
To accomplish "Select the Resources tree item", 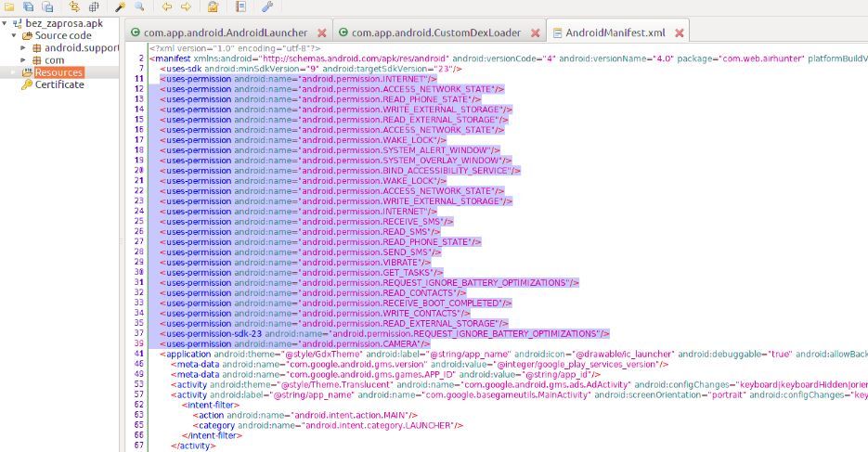I will click(58, 72).
